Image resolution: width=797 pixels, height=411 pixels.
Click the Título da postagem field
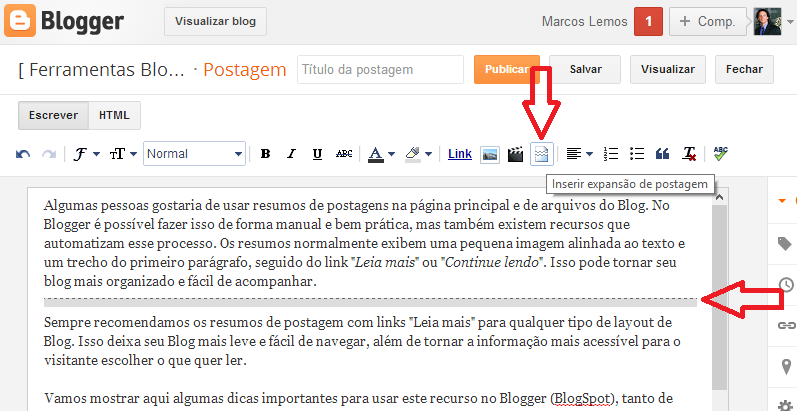[380, 70]
